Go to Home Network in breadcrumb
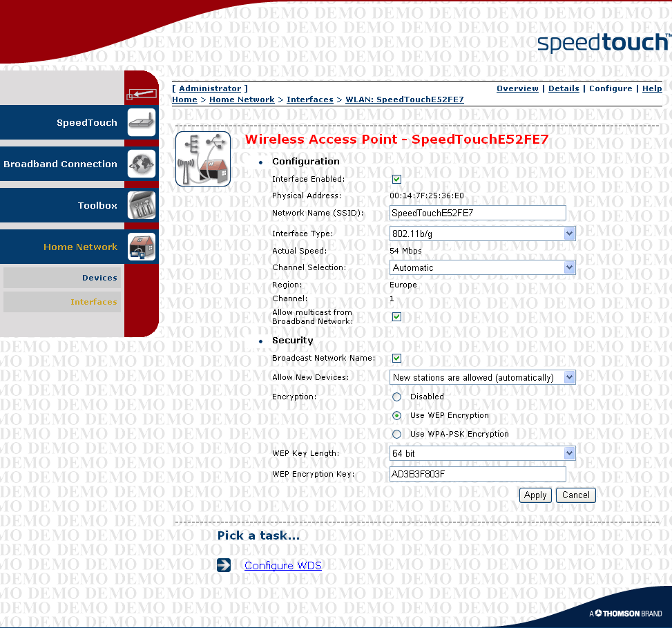Image resolution: width=672 pixels, height=628 pixels. tap(242, 99)
